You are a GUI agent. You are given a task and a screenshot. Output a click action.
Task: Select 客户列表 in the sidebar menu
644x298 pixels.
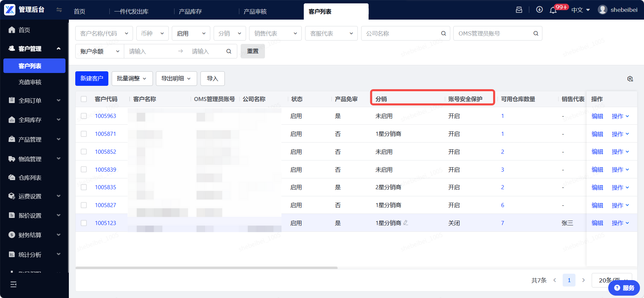[x=34, y=66]
